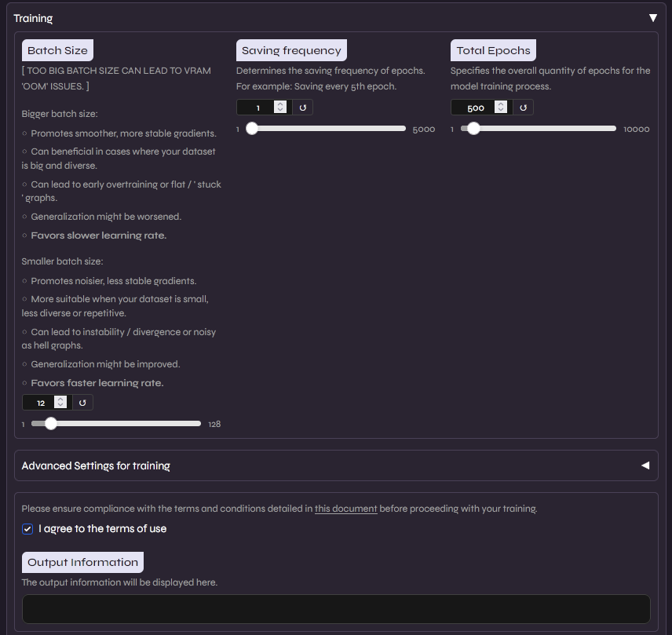This screenshot has height=635, width=672.
Task: Decrement Saving frequency with the down arrow
Action: coord(280,111)
